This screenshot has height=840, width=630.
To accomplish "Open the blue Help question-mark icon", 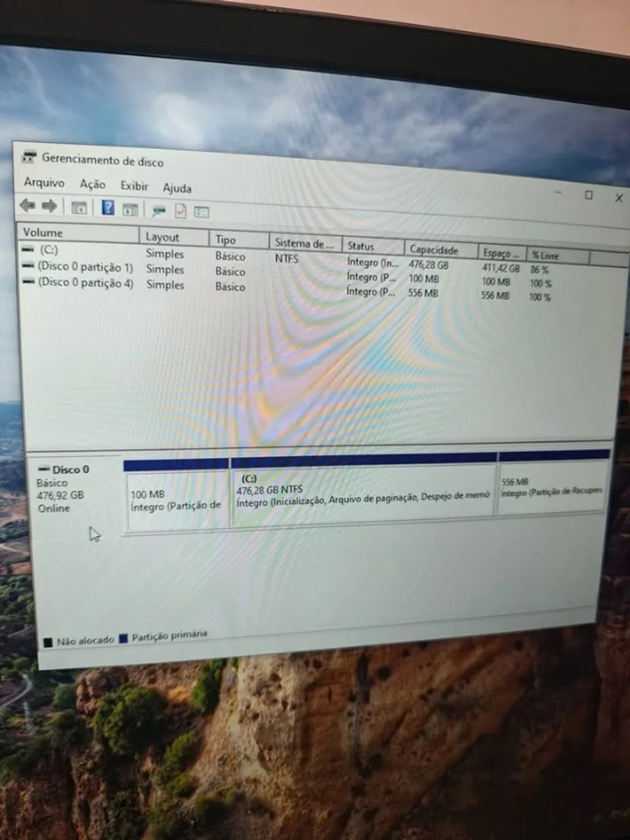I will click(x=108, y=208).
